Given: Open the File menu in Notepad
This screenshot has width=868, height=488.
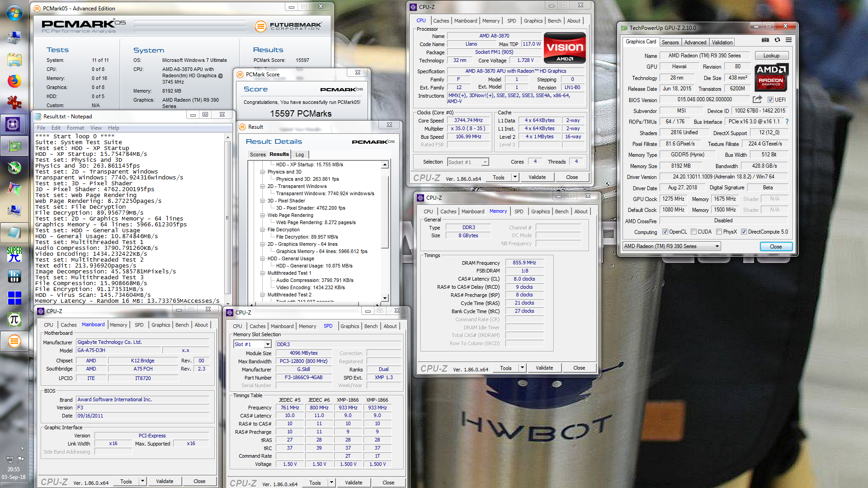Looking at the screenshot, I should coord(41,128).
